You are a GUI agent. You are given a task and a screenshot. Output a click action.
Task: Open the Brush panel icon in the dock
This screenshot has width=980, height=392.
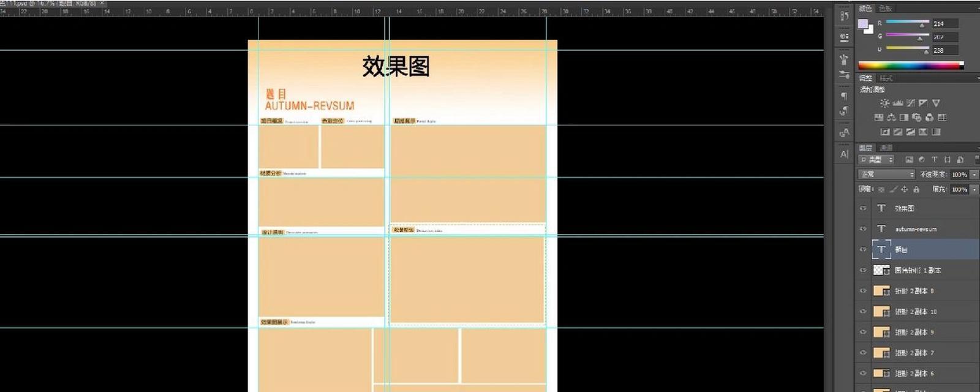pyautogui.click(x=845, y=59)
